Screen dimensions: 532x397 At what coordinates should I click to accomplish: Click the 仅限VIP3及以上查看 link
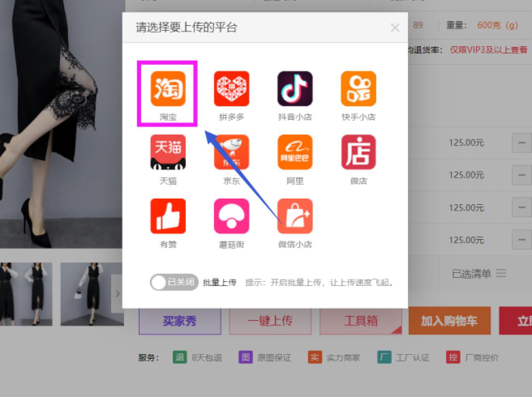pyautogui.click(x=489, y=50)
